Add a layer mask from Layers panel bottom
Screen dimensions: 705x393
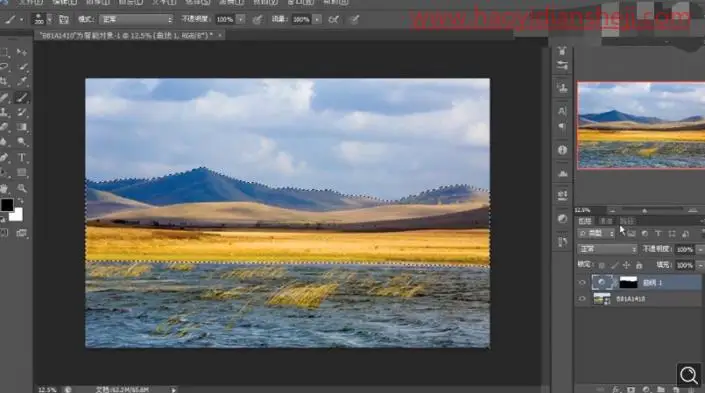point(631,389)
